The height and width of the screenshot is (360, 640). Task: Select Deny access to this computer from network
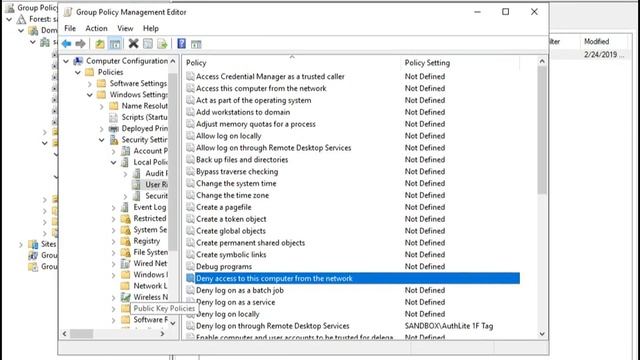pyautogui.click(x=353, y=278)
